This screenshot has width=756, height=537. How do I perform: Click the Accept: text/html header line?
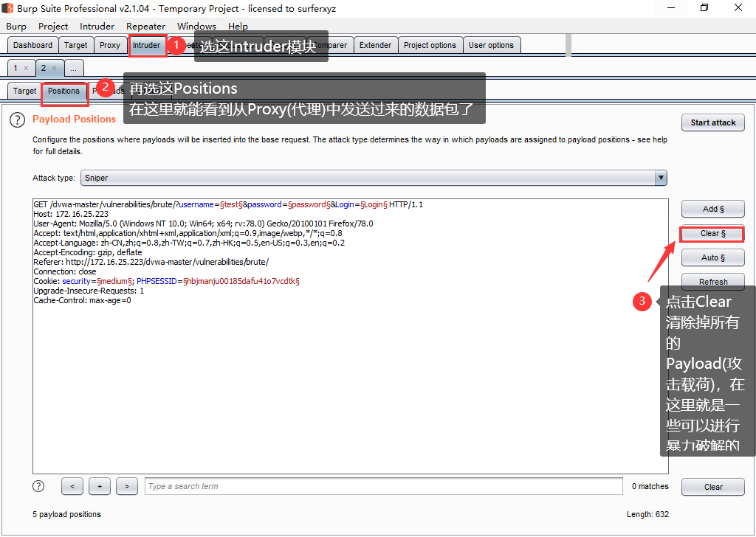click(x=188, y=234)
